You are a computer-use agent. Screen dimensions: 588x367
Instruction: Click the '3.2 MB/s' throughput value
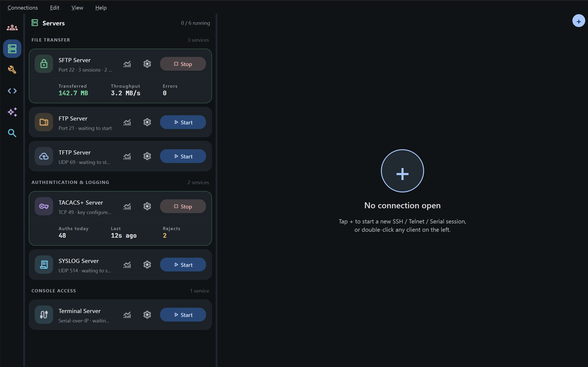pyautogui.click(x=126, y=93)
